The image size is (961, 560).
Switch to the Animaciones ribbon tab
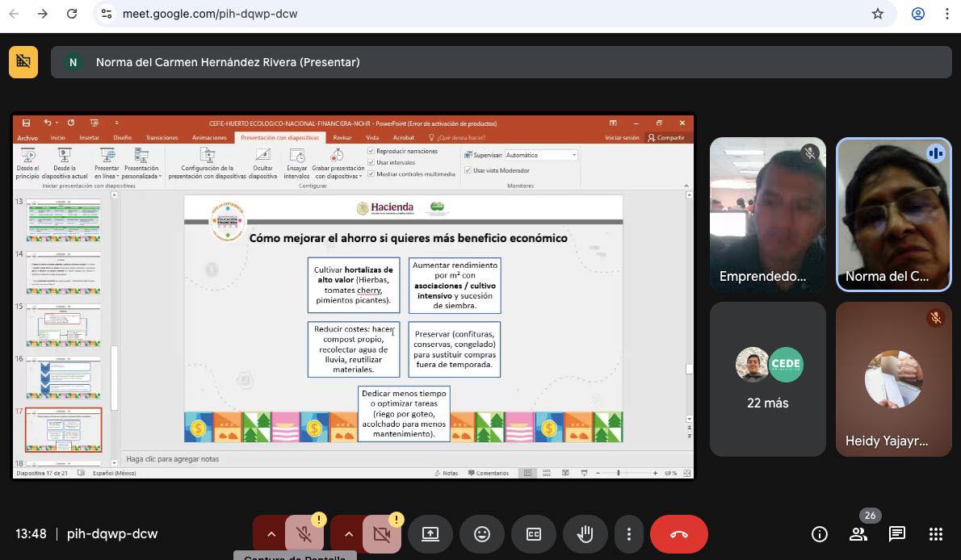(209, 138)
